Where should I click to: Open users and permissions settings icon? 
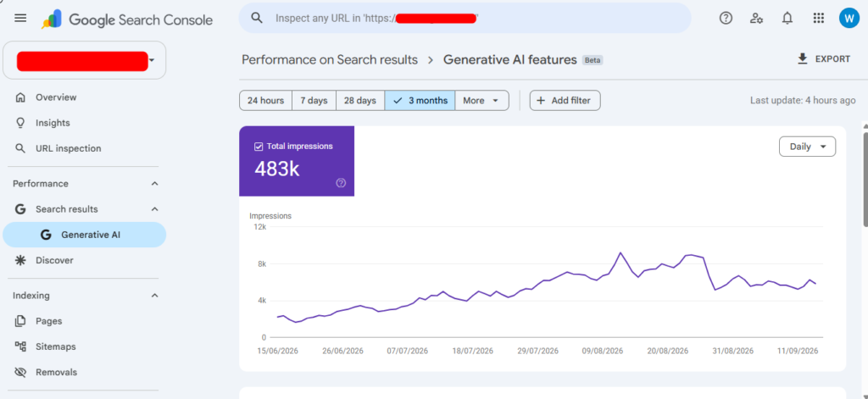[x=757, y=19]
